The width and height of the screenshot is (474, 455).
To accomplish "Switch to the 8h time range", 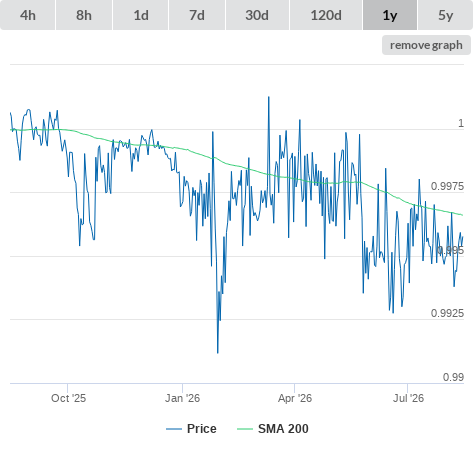I will pyautogui.click(x=84, y=15).
